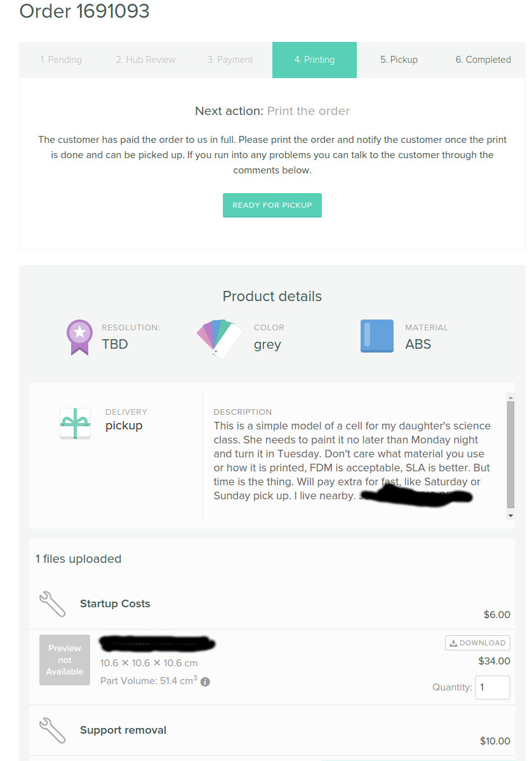Image resolution: width=532 pixels, height=761 pixels.
Task: Open the 2. Hub Review step
Action: pos(145,60)
